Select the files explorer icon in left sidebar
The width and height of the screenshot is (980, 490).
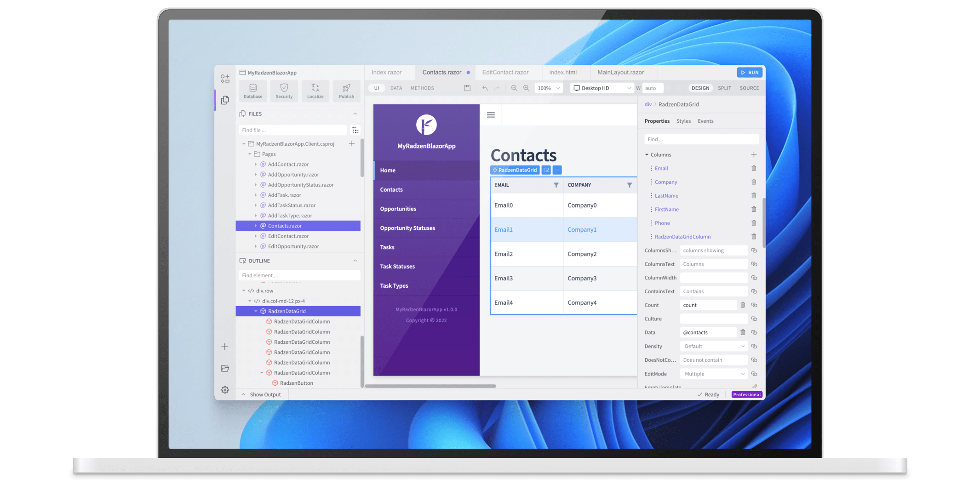pos(224,100)
